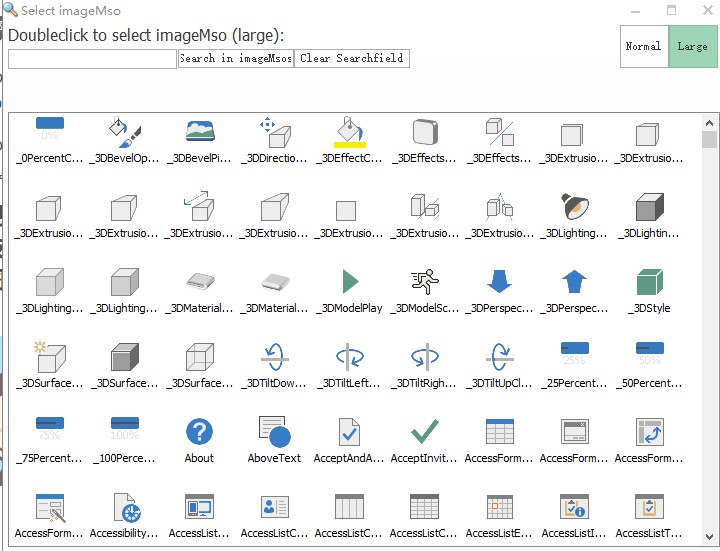Switch icon size to Normal
This screenshot has width=720, height=551.
(x=644, y=46)
